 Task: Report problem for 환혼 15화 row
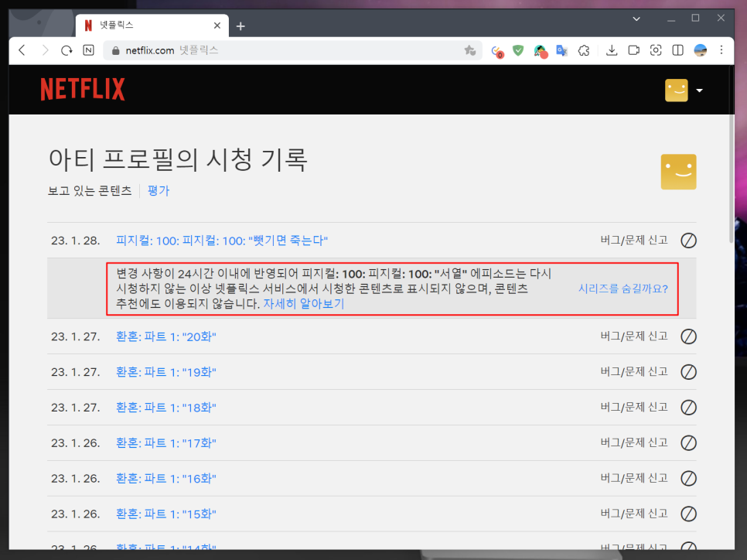[x=634, y=514]
